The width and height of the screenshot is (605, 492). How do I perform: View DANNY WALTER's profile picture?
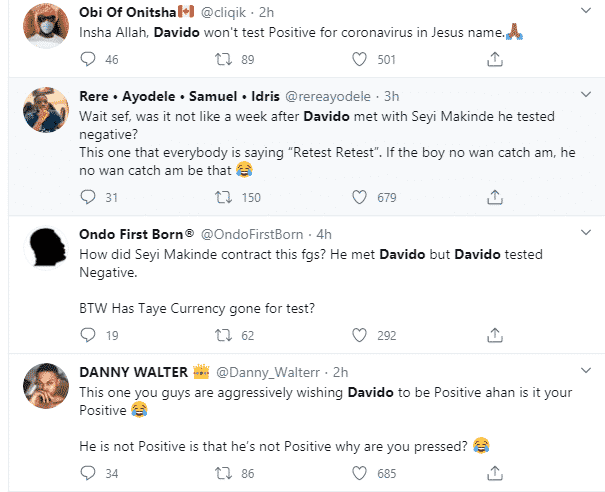pos(46,385)
